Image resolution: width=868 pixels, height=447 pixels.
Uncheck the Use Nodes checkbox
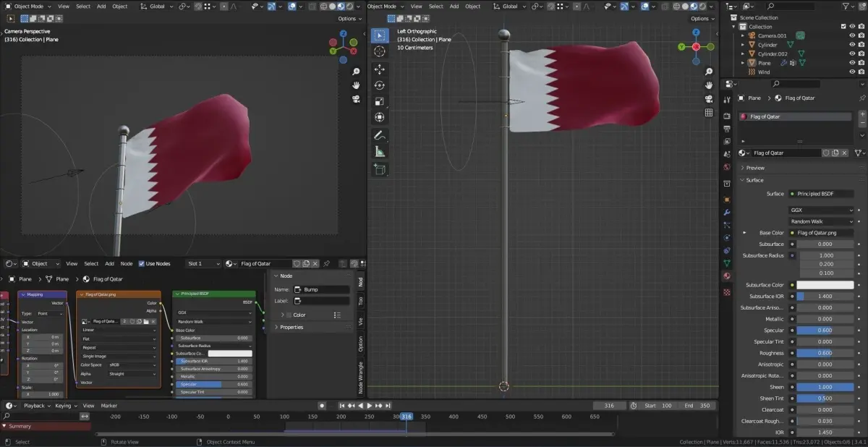pyautogui.click(x=142, y=263)
